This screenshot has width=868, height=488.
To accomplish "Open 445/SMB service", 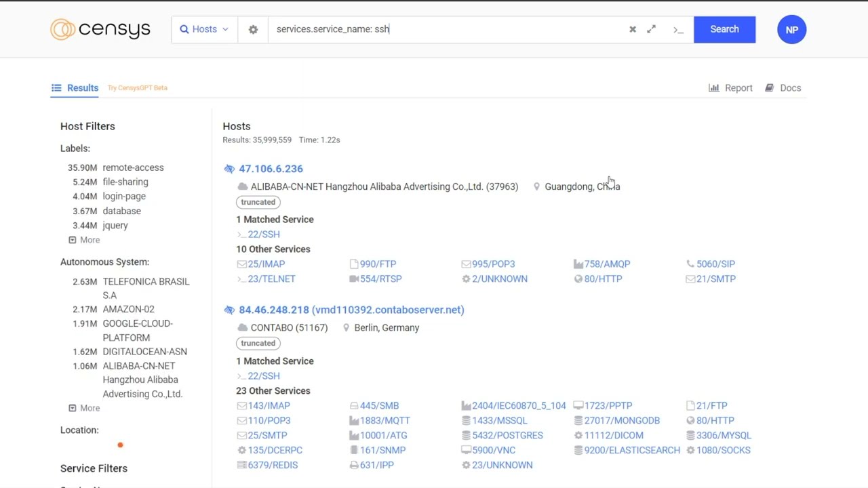I will tap(374, 405).
